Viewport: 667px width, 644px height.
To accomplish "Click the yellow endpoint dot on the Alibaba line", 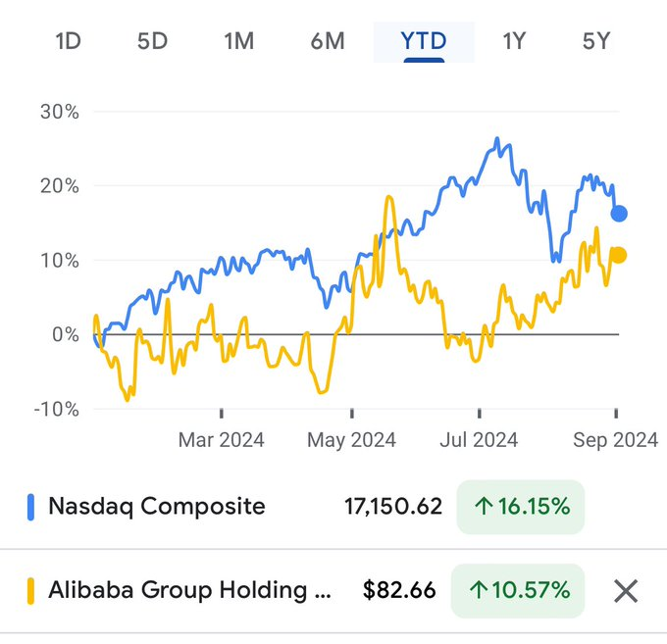I will click(619, 256).
